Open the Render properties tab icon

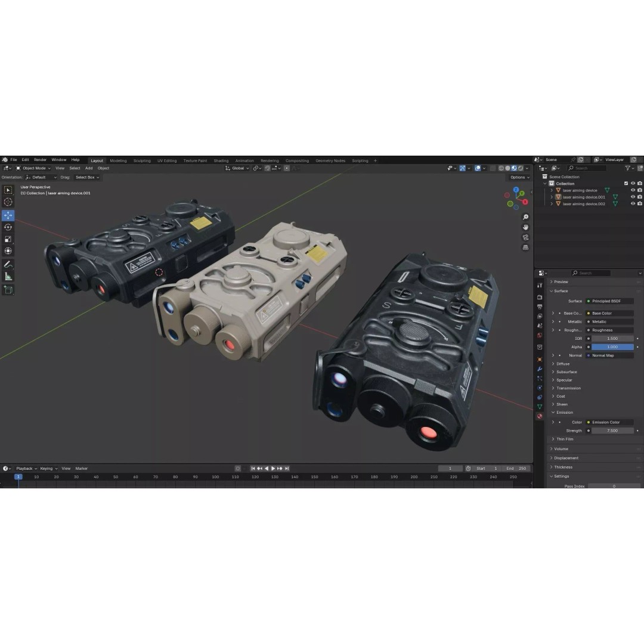[x=540, y=297]
